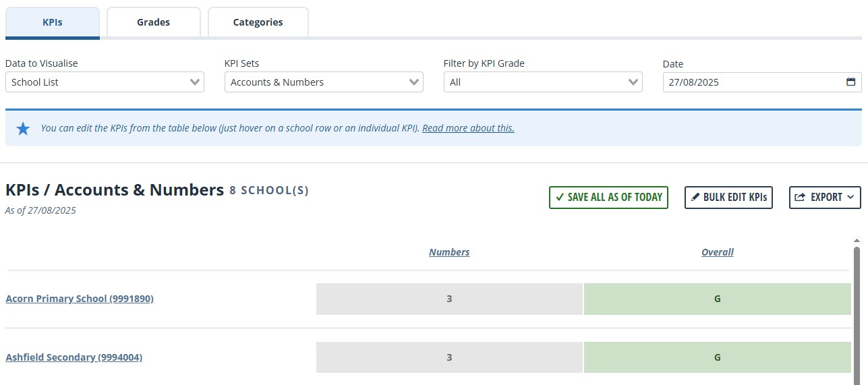This screenshot has width=868, height=385.
Task: Open the KPI Sets dropdown
Action: coord(324,82)
